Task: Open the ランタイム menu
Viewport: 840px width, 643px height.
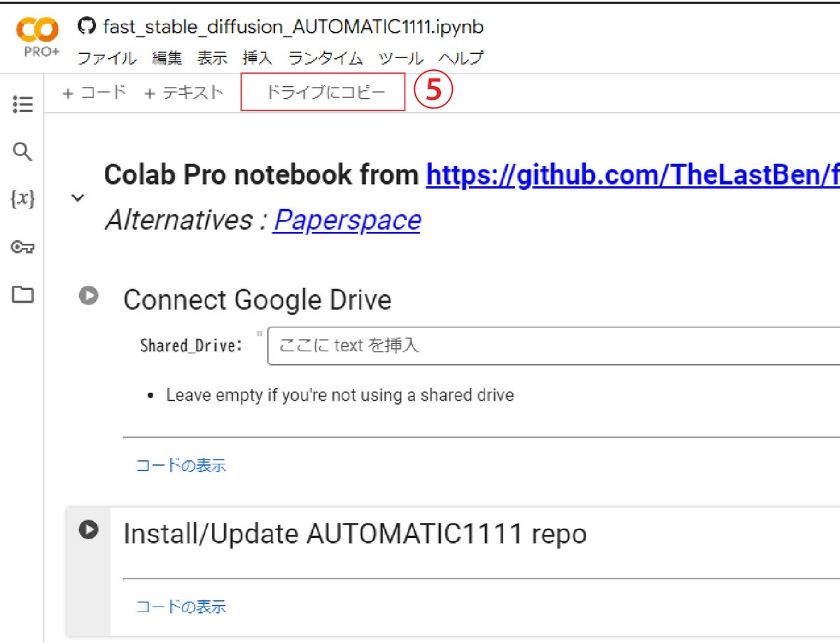Action: (325, 58)
